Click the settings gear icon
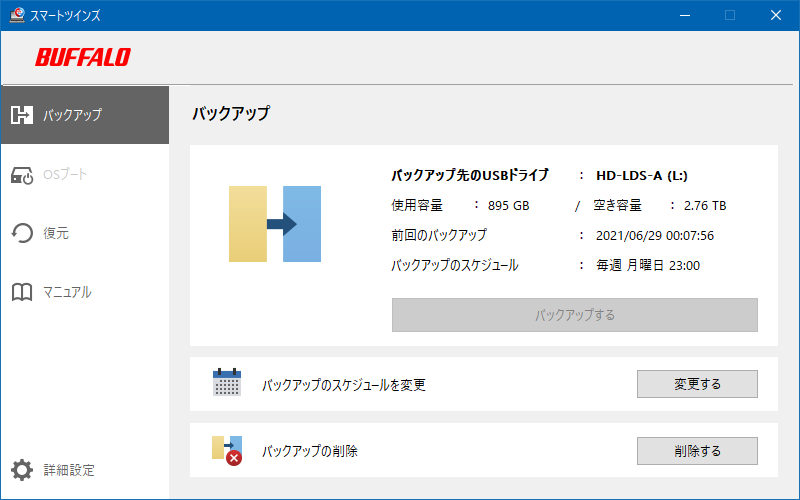The image size is (800, 500). coord(22,470)
